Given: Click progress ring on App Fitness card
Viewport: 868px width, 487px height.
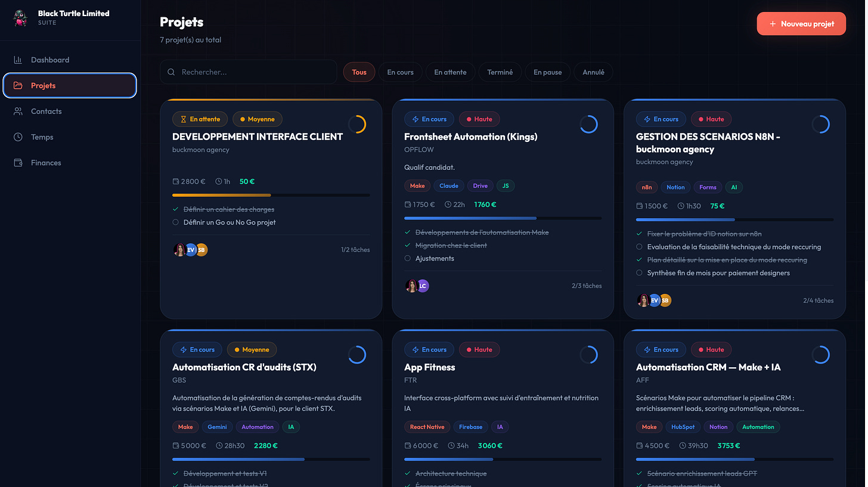Looking at the screenshot, I should 588,355.
